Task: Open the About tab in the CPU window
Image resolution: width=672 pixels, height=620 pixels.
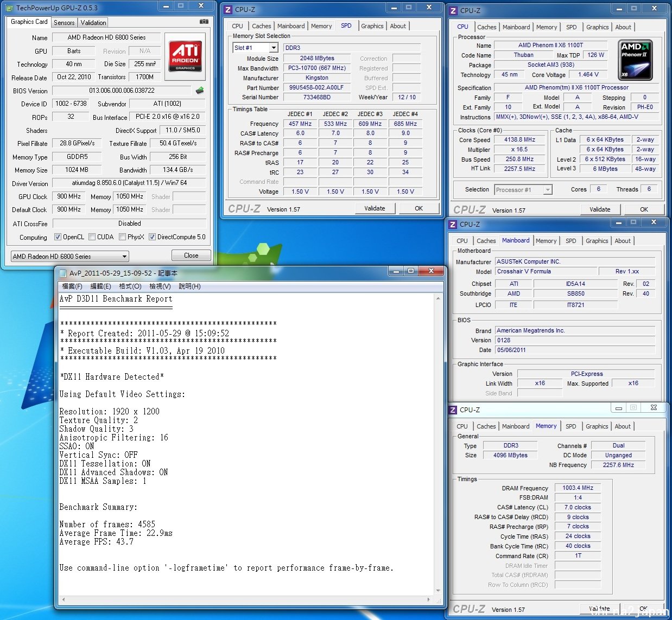Action: tap(623, 27)
